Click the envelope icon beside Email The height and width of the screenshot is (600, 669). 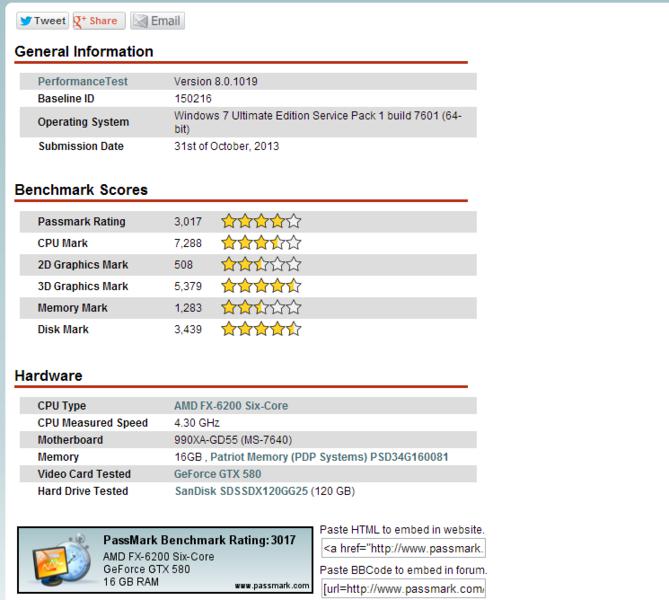coord(140,21)
